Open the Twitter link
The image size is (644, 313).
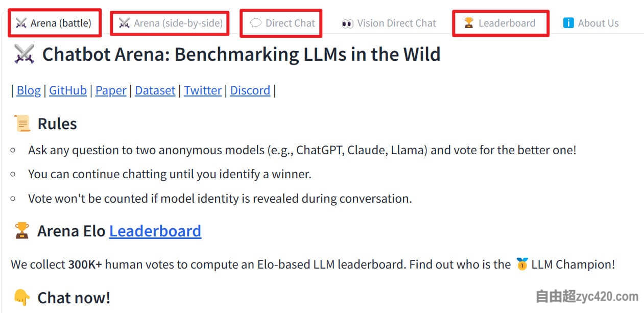tap(203, 90)
